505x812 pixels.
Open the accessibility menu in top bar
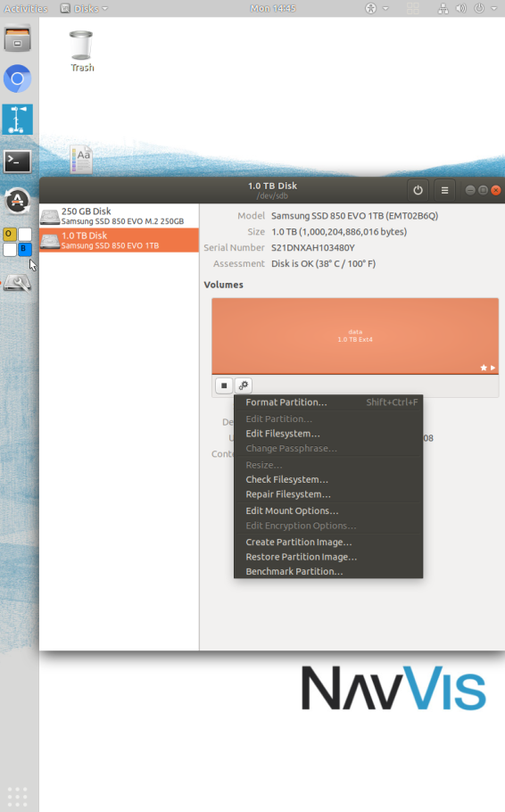370,8
